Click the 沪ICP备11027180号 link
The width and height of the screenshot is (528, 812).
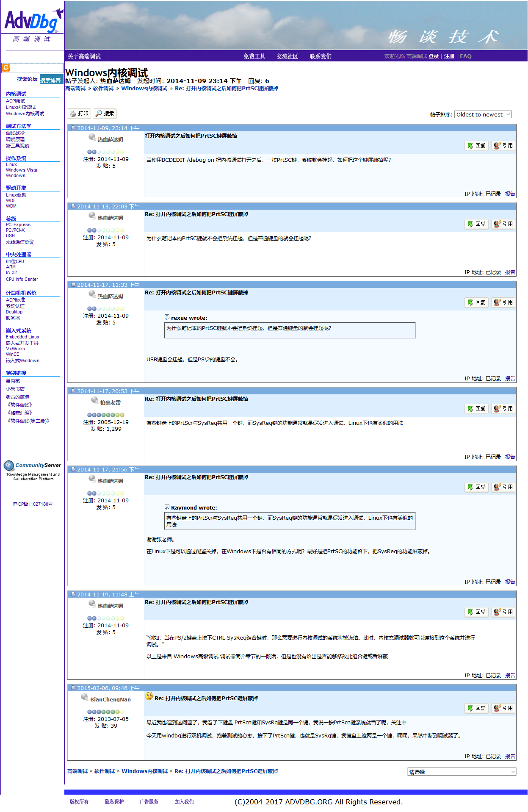pyautogui.click(x=33, y=504)
